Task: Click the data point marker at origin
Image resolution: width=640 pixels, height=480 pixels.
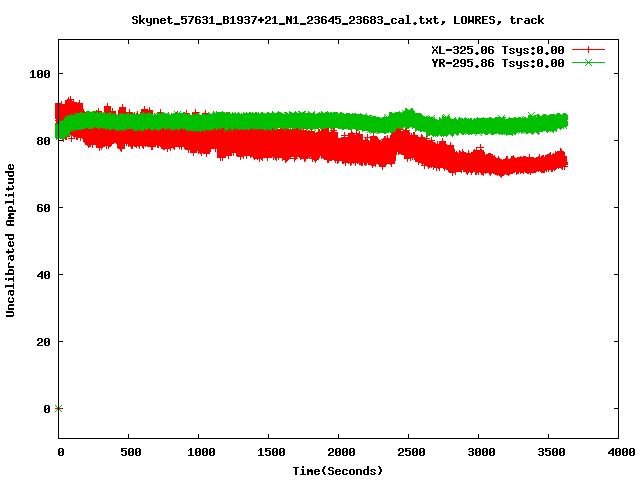Action: pos(59,409)
